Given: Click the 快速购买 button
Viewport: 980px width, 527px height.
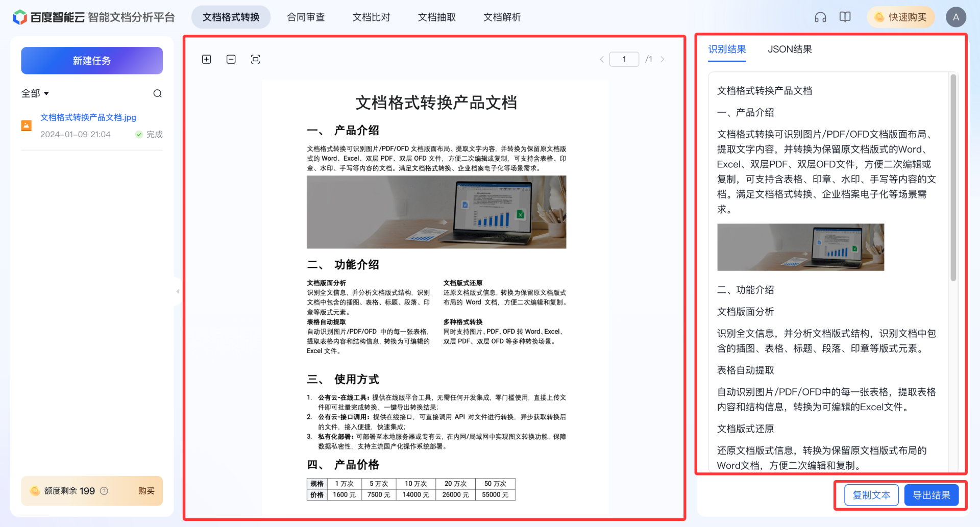Looking at the screenshot, I should point(901,17).
